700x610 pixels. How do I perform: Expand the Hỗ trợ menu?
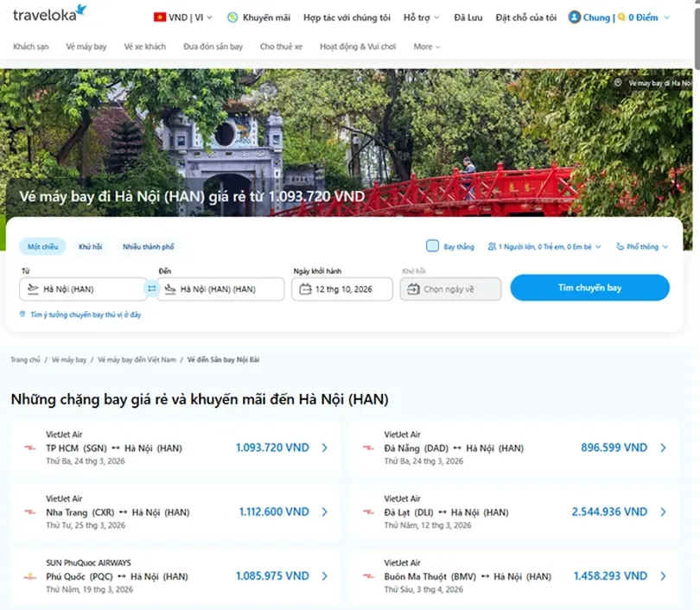421,17
